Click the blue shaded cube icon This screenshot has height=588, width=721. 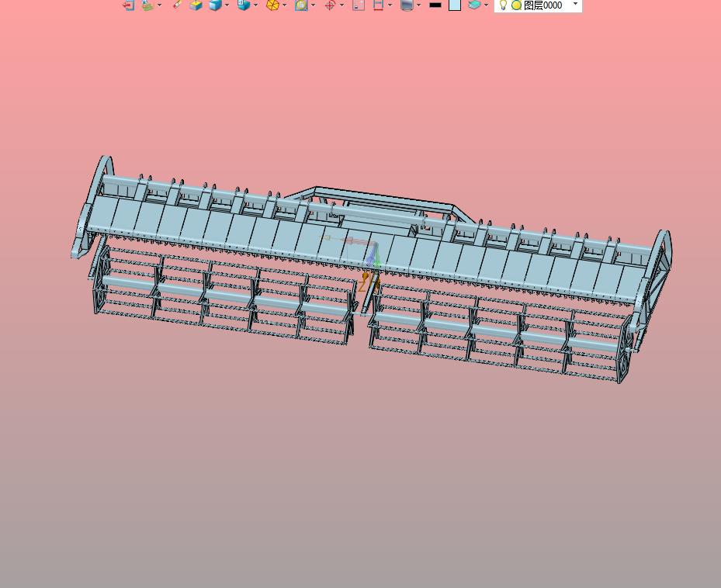215,5
